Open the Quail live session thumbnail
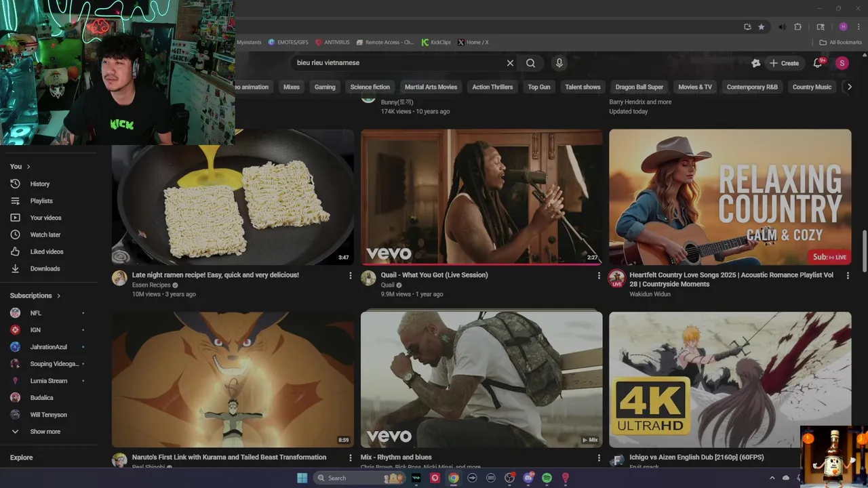This screenshot has width=868, height=488. click(x=481, y=197)
